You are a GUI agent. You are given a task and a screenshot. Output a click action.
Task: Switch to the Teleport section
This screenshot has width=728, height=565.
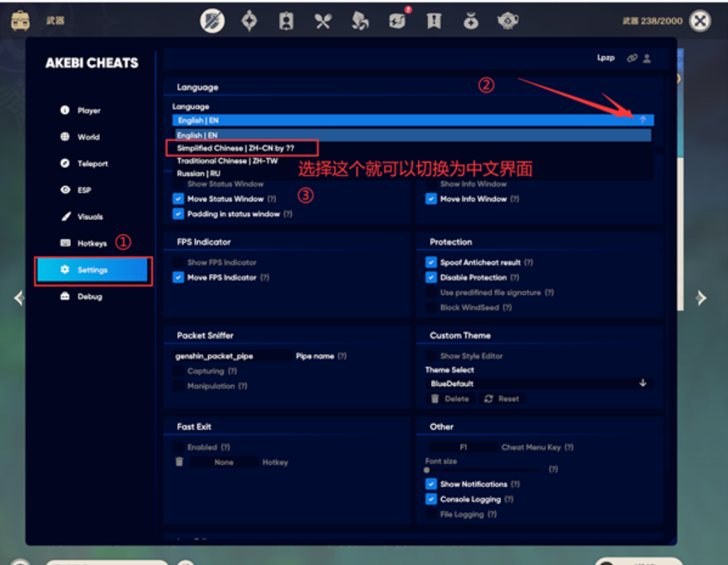[x=93, y=163]
